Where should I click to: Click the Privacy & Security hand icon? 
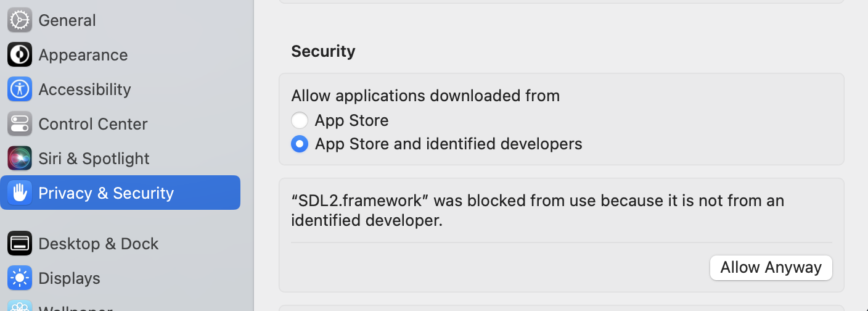point(20,193)
